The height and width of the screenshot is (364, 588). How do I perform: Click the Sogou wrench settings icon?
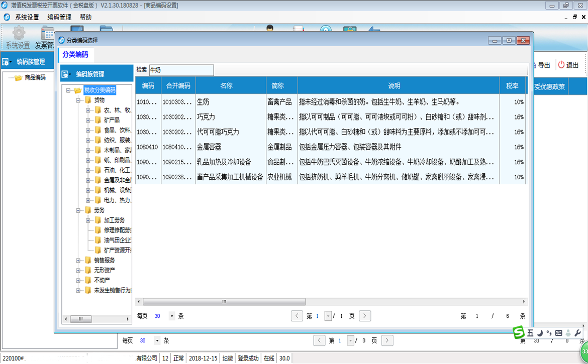(x=577, y=333)
